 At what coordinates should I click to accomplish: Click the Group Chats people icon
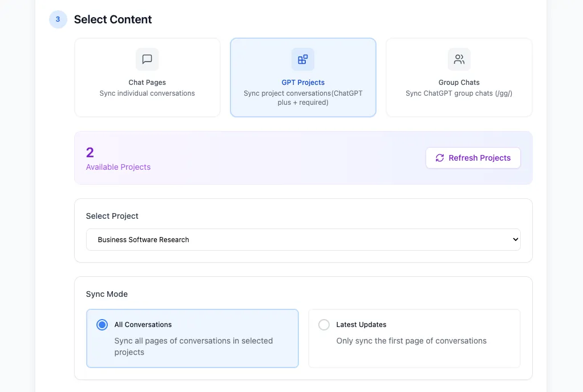pos(459,59)
